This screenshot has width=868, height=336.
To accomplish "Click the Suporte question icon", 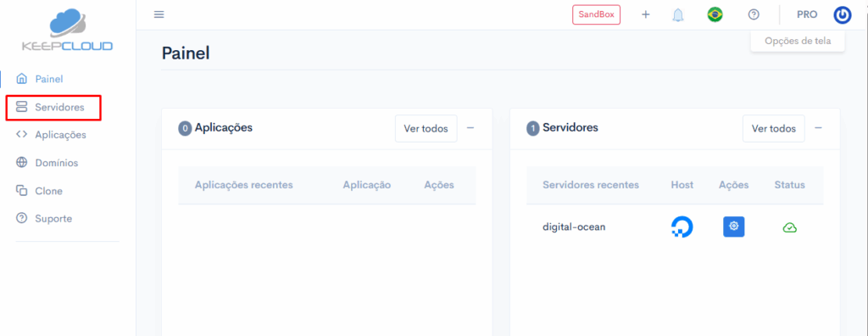I will pyautogui.click(x=21, y=218).
